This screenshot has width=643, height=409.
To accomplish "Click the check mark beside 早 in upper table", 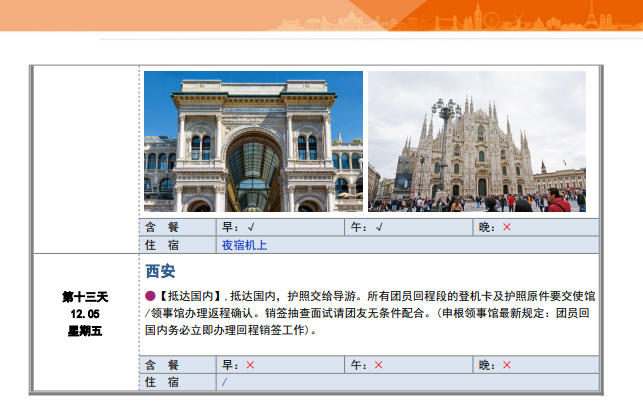I will coord(251,227).
